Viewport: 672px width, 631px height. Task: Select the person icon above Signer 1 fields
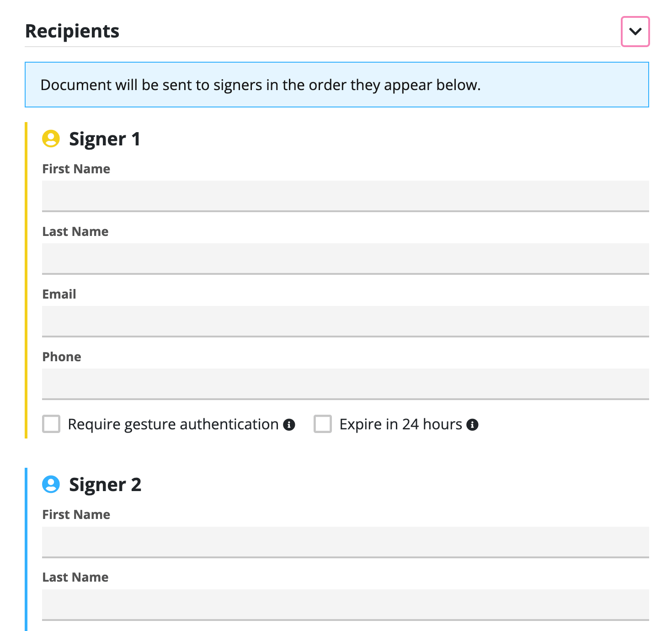coord(50,139)
